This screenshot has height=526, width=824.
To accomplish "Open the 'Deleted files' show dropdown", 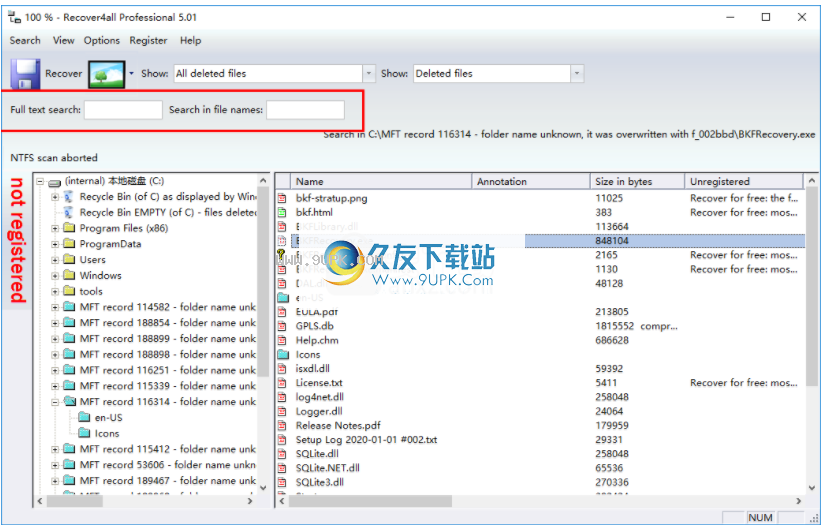I will [577, 74].
